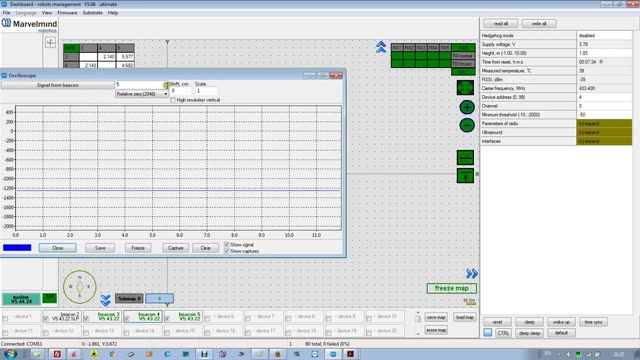Click the blue double down chevron near compass

tap(106, 301)
